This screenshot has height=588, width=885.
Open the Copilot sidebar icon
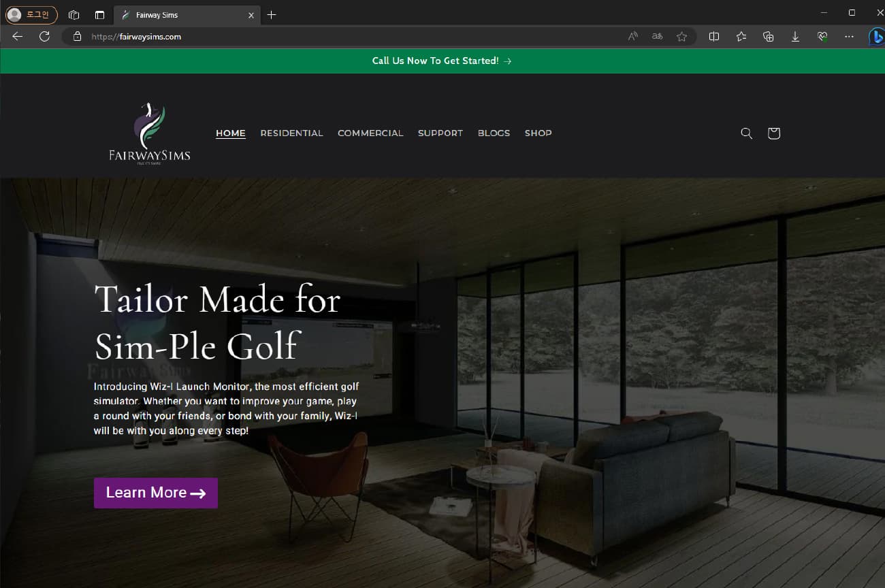coord(877,37)
